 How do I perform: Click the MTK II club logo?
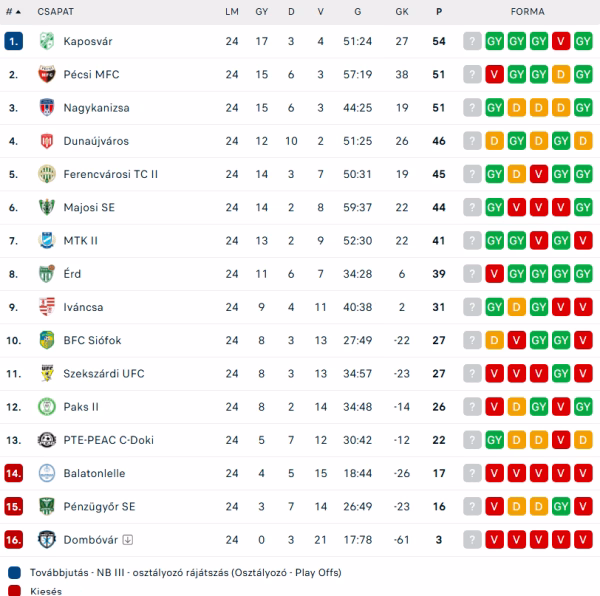point(46,240)
